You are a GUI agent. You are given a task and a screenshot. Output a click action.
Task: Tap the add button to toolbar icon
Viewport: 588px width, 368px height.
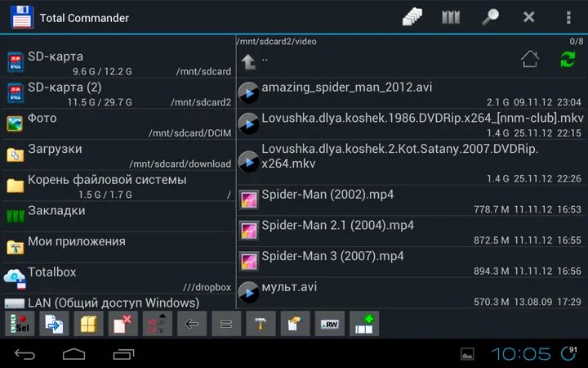(x=364, y=323)
